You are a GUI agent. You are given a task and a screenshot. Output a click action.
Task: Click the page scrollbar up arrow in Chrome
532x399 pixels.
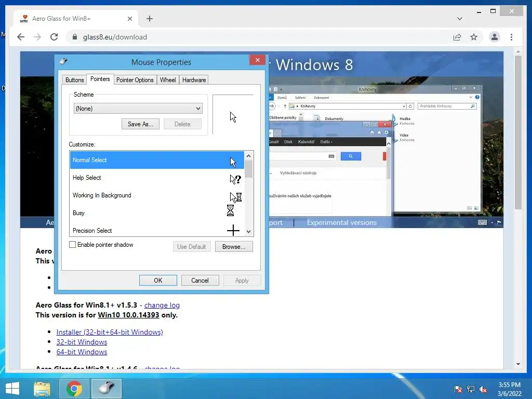(x=518, y=52)
